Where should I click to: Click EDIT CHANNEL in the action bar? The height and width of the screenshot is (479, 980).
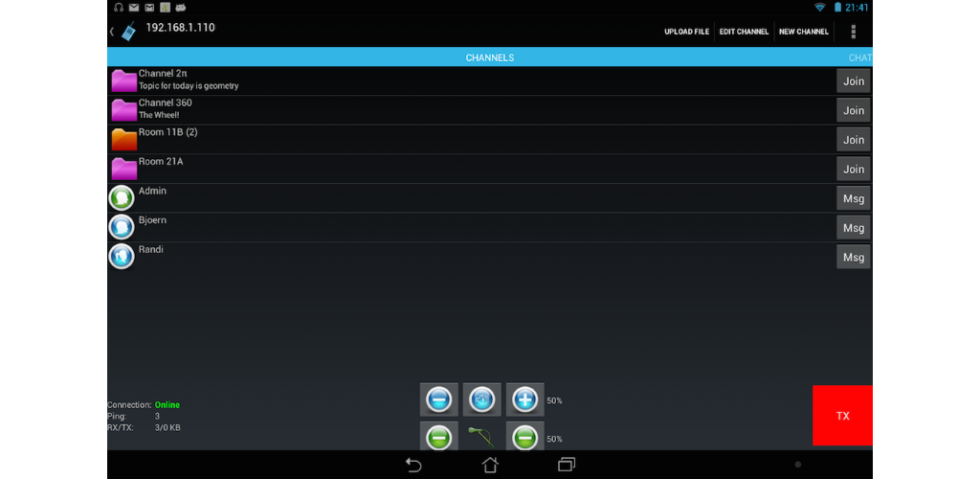[744, 32]
